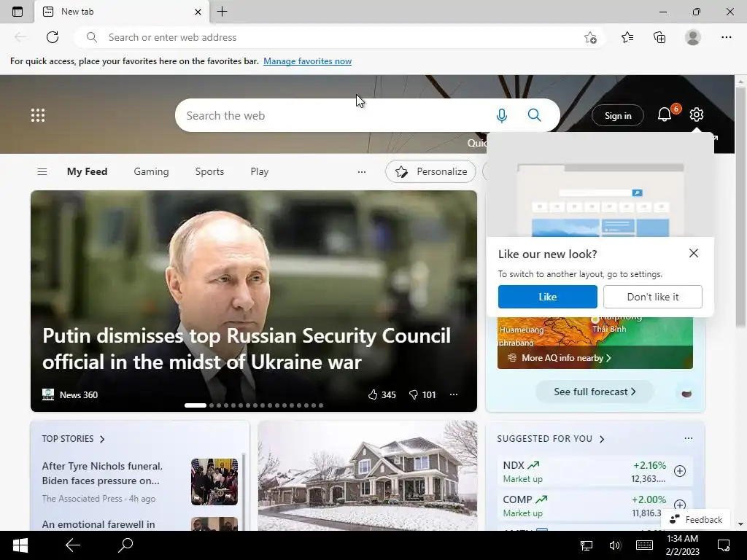The image size is (747, 560).
Task: Switch to the Play tab
Action: [260, 171]
